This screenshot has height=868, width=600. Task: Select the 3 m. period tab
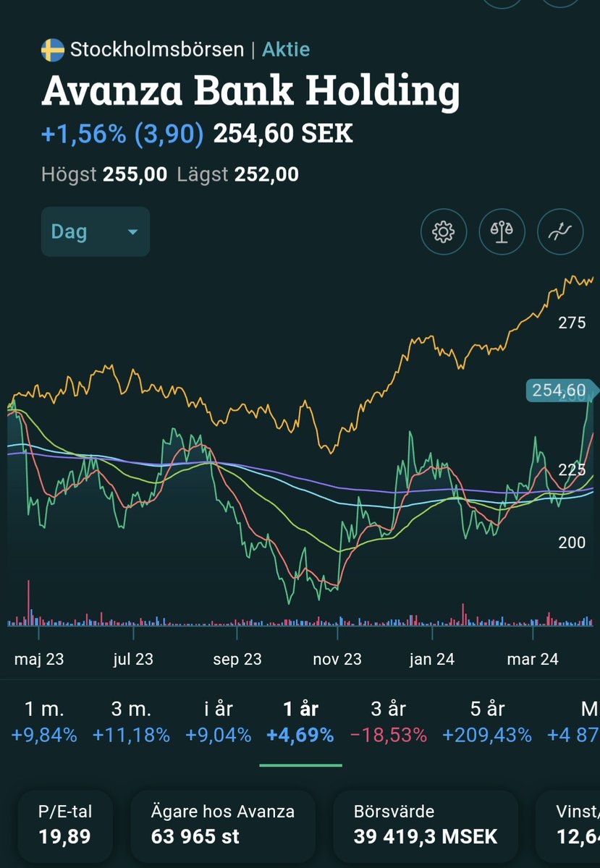(131, 722)
